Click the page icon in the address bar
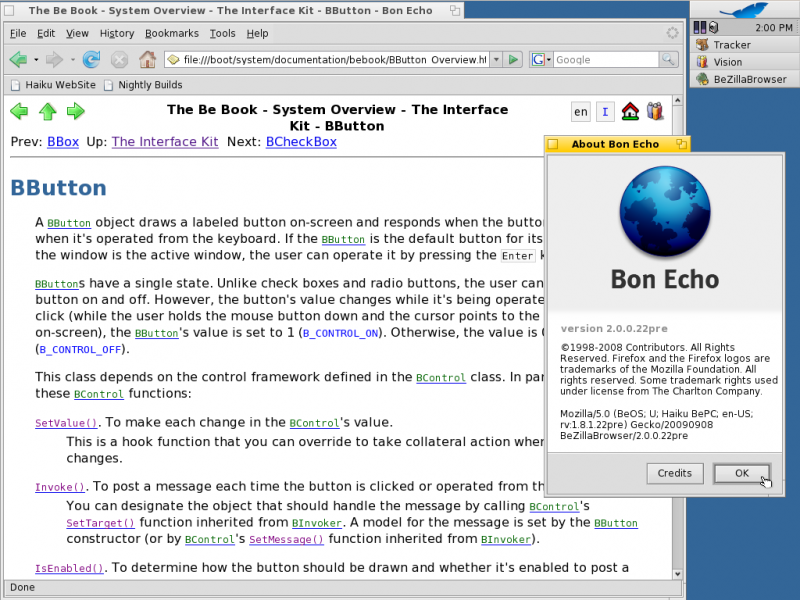This screenshot has height=600, width=800. coord(174,60)
